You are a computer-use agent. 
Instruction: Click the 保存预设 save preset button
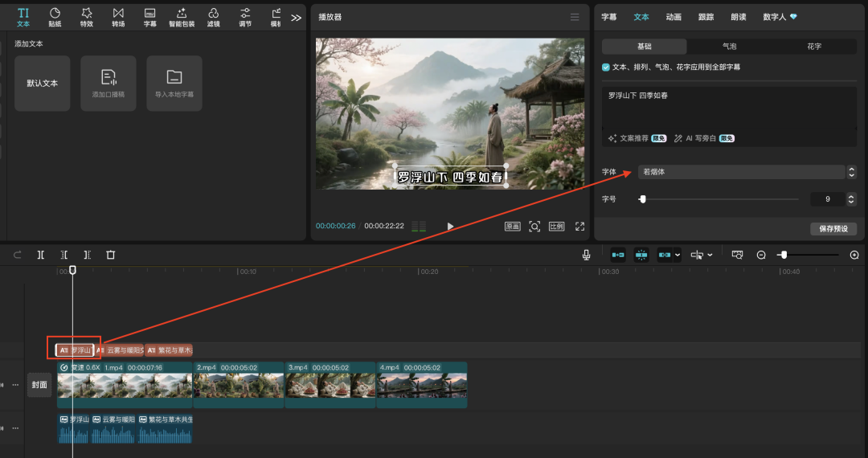(833, 228)
